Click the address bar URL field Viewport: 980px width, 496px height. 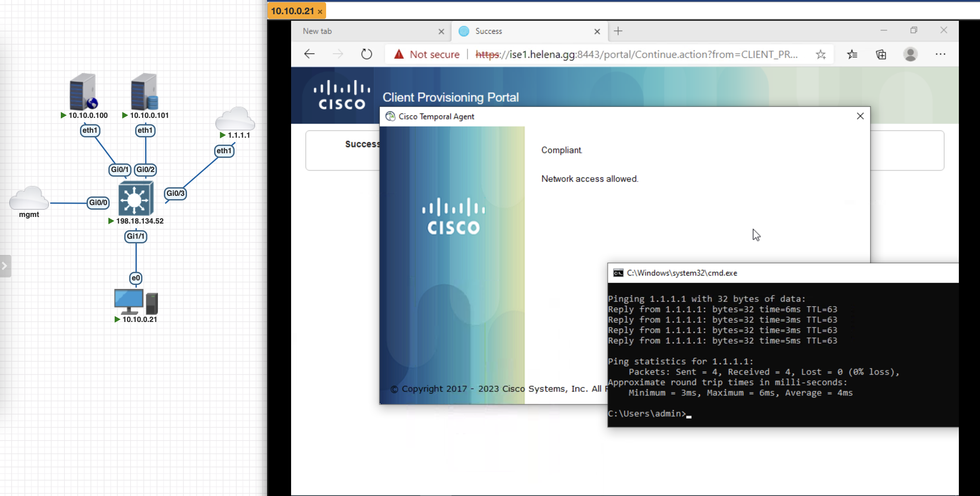(635, 54)
